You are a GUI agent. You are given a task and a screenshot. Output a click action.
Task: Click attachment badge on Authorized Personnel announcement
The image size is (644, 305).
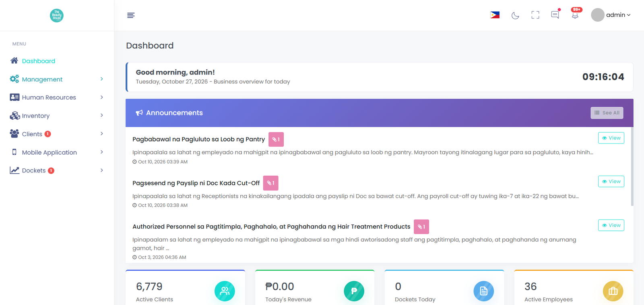point(421,227)
